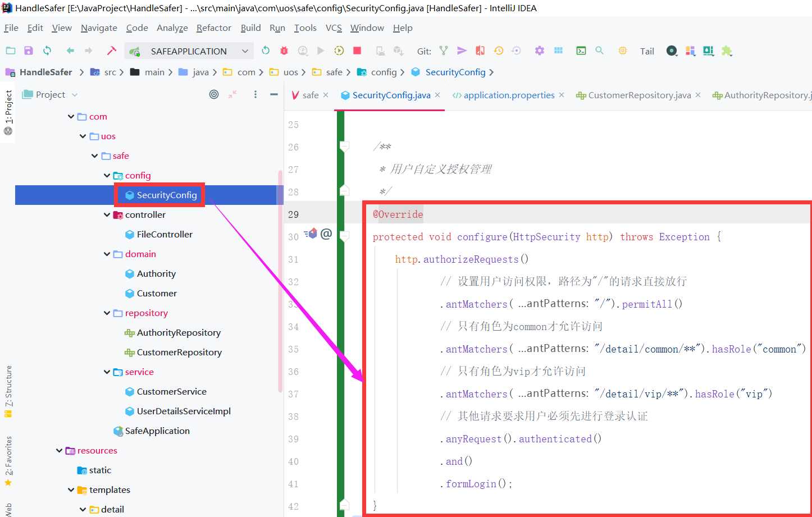Select HandleSafer in the breadcrumb bar
Image resolution: width=812 pixels, height=517 pixels.
39,72
